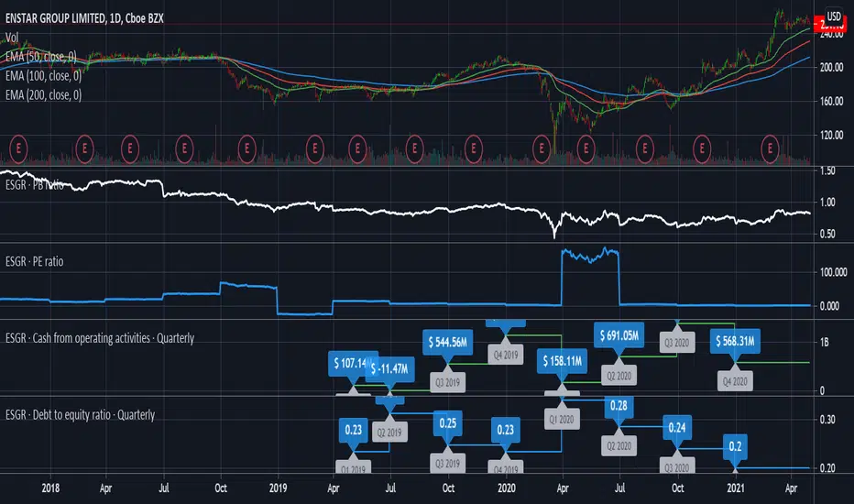Click the Debt to equity ratio Quarterly label
854x504 pixels.
80,415
